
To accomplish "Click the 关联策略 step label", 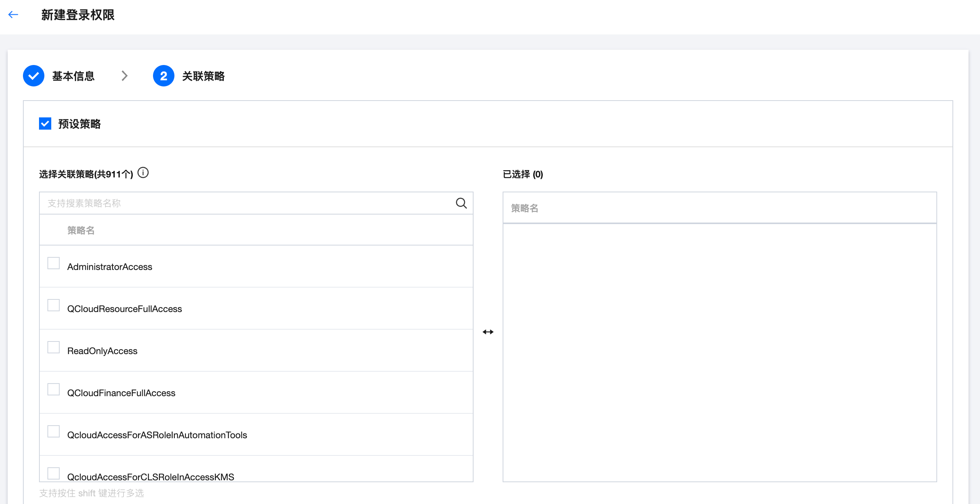I will click(203, 76).
